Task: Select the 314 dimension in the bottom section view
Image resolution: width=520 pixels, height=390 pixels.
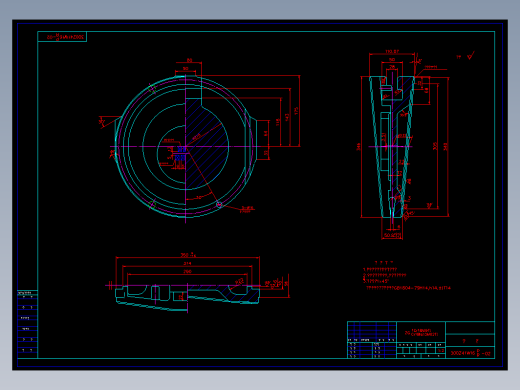Action: 187,263
